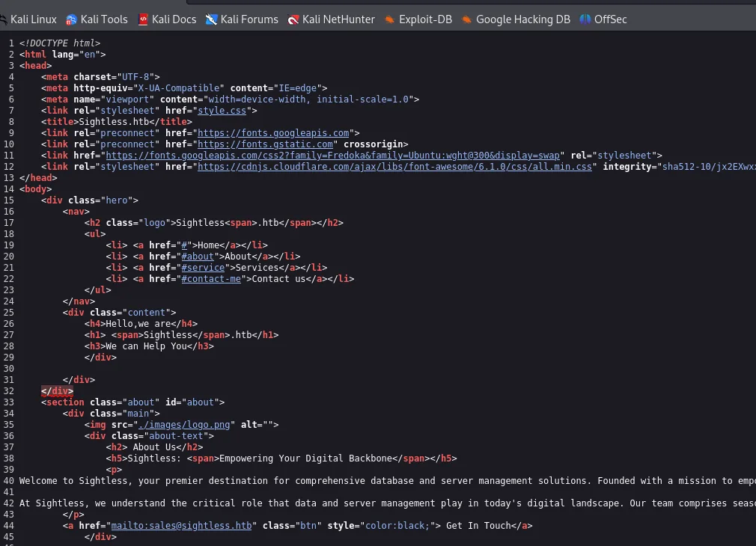The height and width of the screenshot is (546, 756).
Task: Follow the style.css stylesheet link
Action: coord(222,111)
